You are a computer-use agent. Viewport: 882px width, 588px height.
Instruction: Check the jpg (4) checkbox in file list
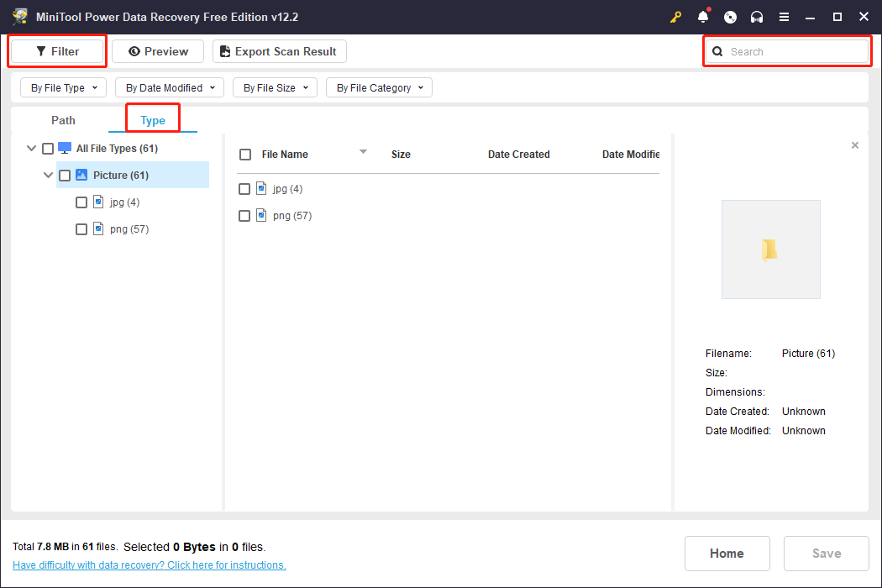pos(244,189)
